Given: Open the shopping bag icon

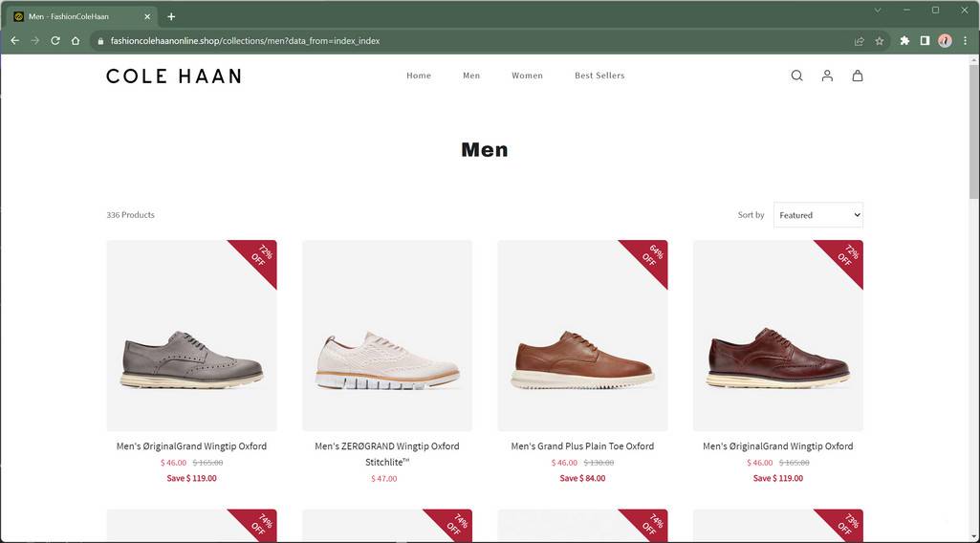Looking at the screenshot, I should click(x=858, y=76).
